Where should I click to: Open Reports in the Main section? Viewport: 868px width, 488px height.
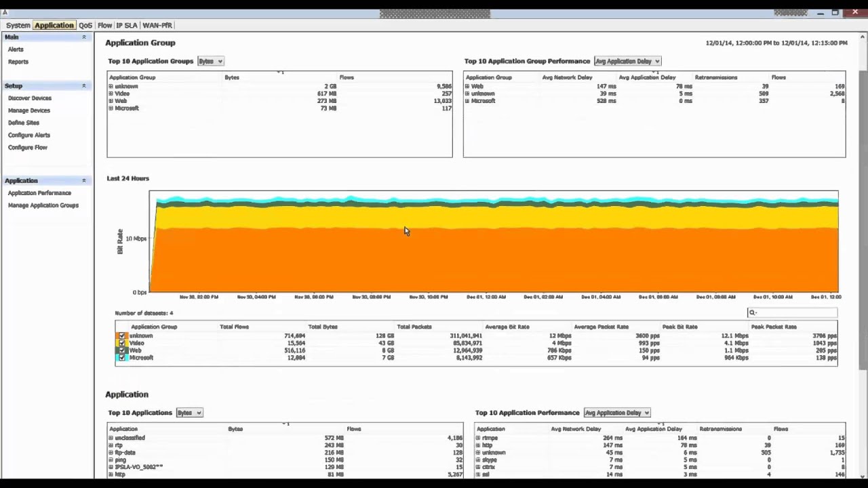pyautogui.click(x=18, y=62)
